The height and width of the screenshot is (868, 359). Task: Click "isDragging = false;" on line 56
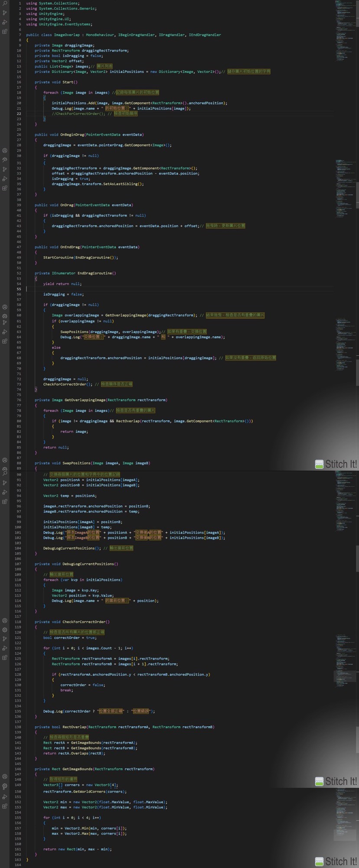click(x=63, y=294)
